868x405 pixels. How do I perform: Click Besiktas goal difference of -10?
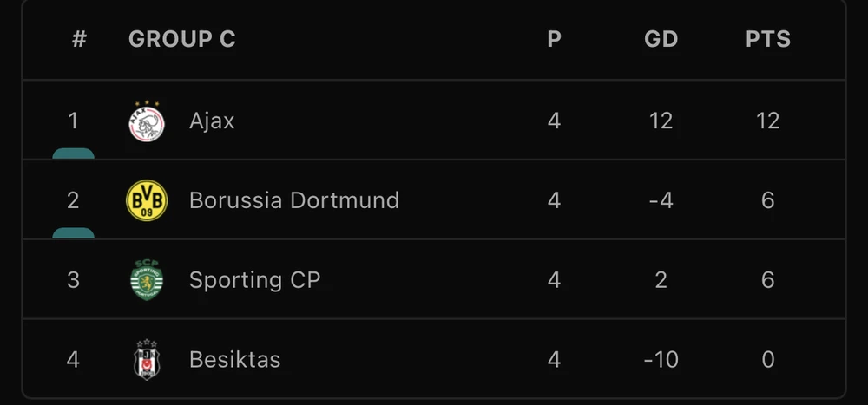(661, 359)
